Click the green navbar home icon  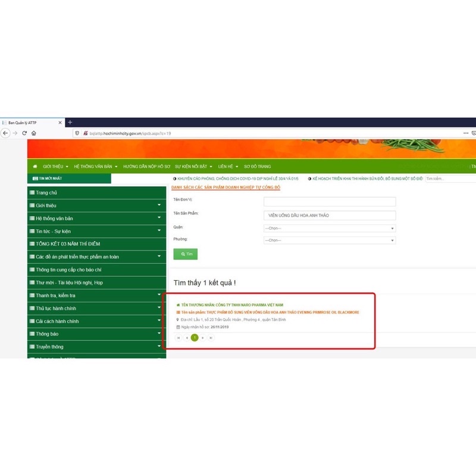point(35,167)
